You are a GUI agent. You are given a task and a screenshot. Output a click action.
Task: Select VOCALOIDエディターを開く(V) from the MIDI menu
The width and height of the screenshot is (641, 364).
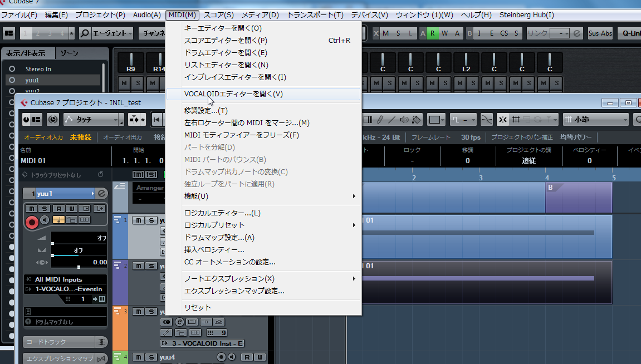tap(263, 94)
